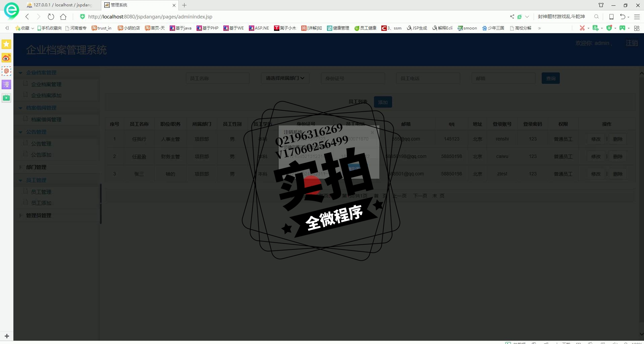
Task: Open the green video sidebar icon
Action: coord(6,98)
